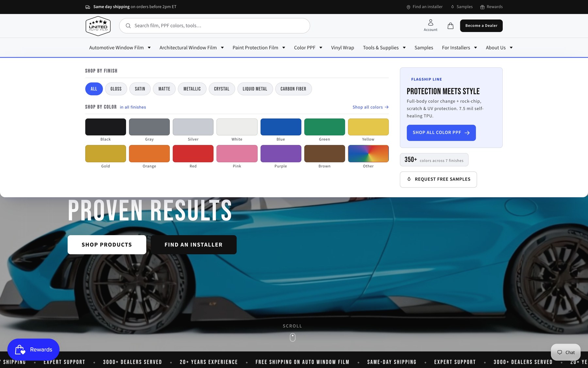588x368 pixels.
Task: Pick the Red color swatch
Action: [x=193, y=154]
